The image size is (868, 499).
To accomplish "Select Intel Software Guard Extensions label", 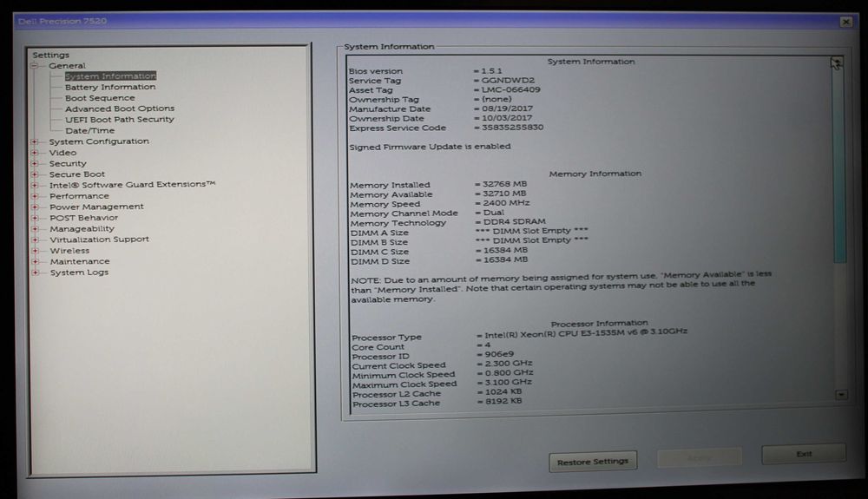I will (x=132, y=185).
